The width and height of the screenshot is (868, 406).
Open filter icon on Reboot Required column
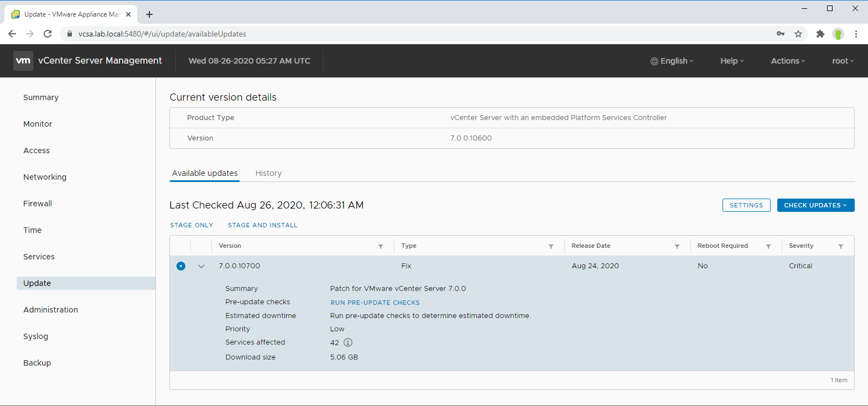(768, 246)
